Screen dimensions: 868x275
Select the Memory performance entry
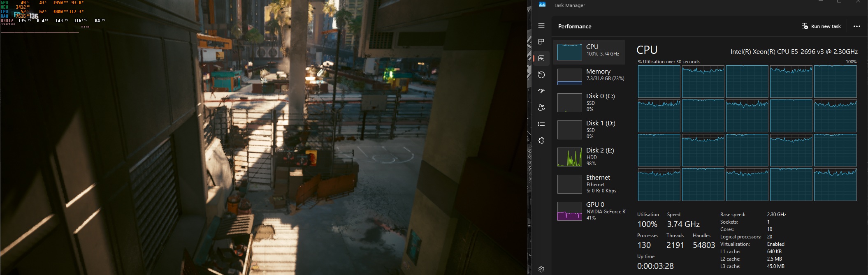pos(589,76)
